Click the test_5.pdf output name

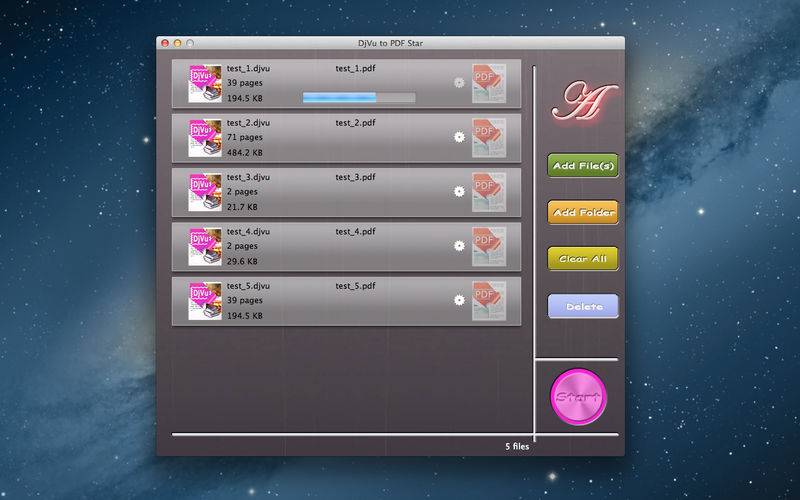pyautogui.click(x=355, y=286)
